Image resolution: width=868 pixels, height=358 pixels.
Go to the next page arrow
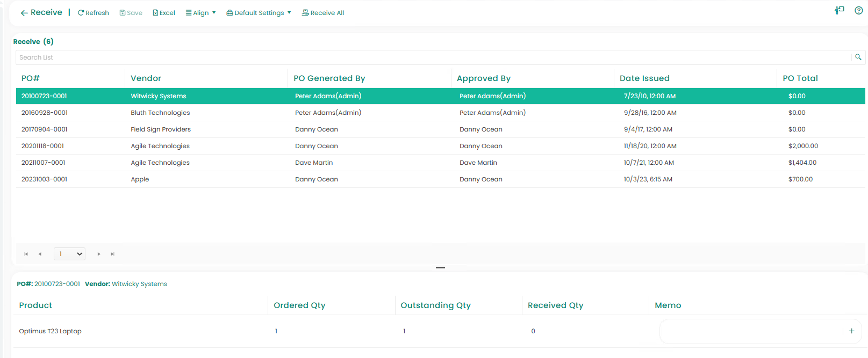(99, 254)
